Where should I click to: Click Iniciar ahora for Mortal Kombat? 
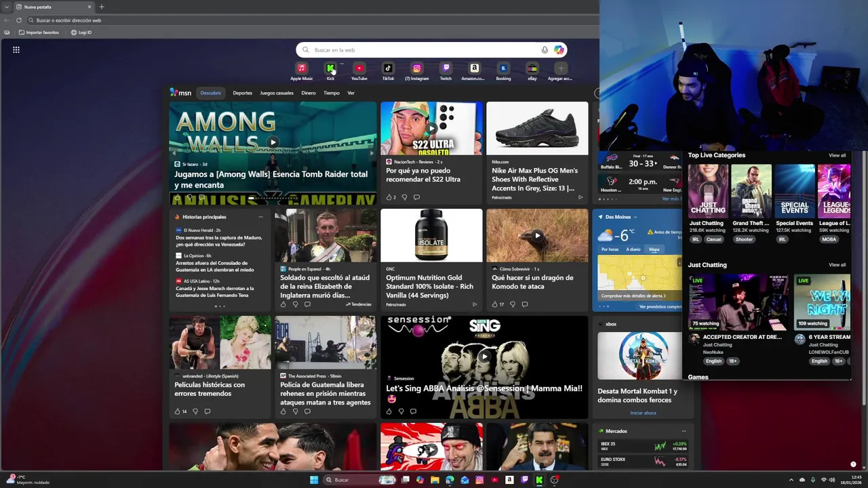tap(643, 413)
